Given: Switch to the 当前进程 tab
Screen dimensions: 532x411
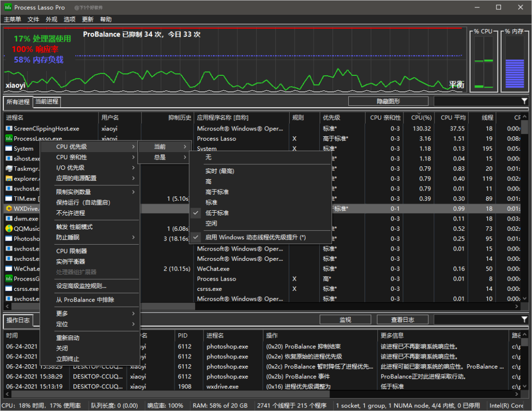Looking at the screenshot, I should point(47,102).
